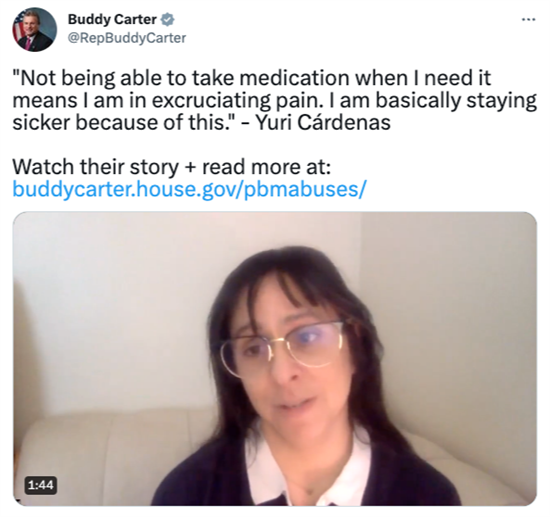Open the Buddy Carter display name

pyautogui.click(x=112, y=19)
